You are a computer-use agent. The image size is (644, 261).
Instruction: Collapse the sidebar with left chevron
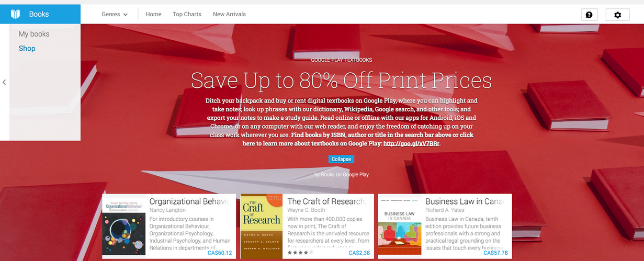[4, 82]
